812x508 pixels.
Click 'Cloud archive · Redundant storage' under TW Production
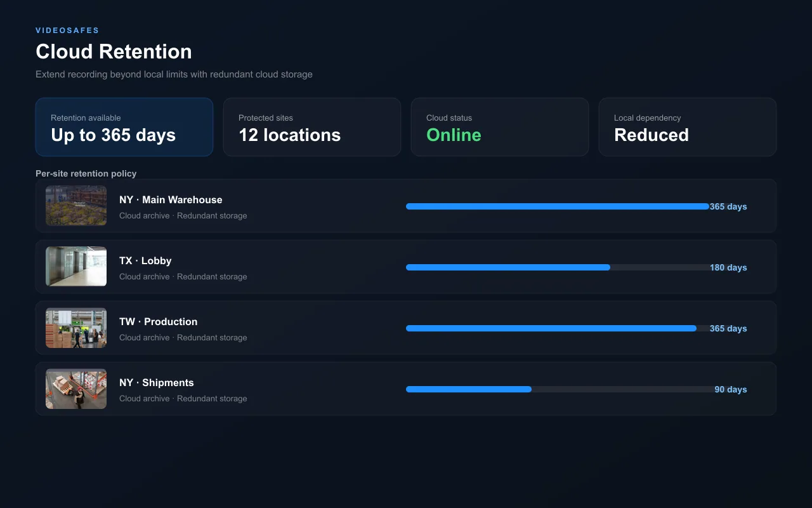[x=183, y=338]
